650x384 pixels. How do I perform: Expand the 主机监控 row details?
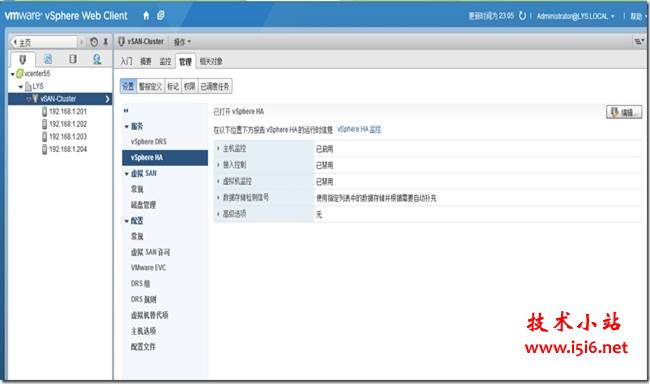pos(218,148)
